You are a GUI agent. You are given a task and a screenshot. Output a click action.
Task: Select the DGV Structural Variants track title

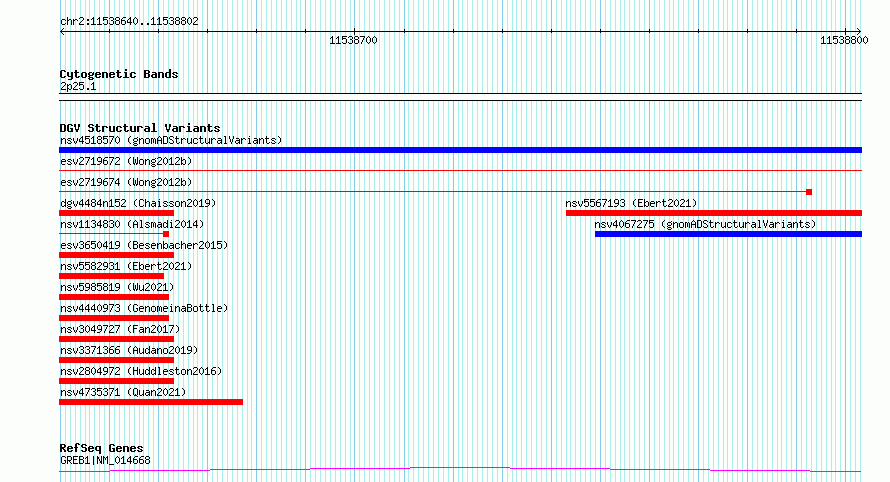click(140, 128)
